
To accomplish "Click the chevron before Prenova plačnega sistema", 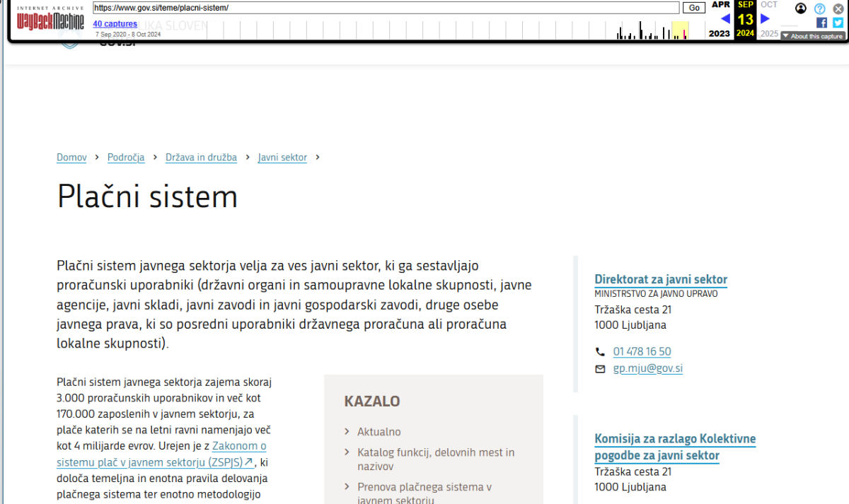I will (x=347, y=487).
